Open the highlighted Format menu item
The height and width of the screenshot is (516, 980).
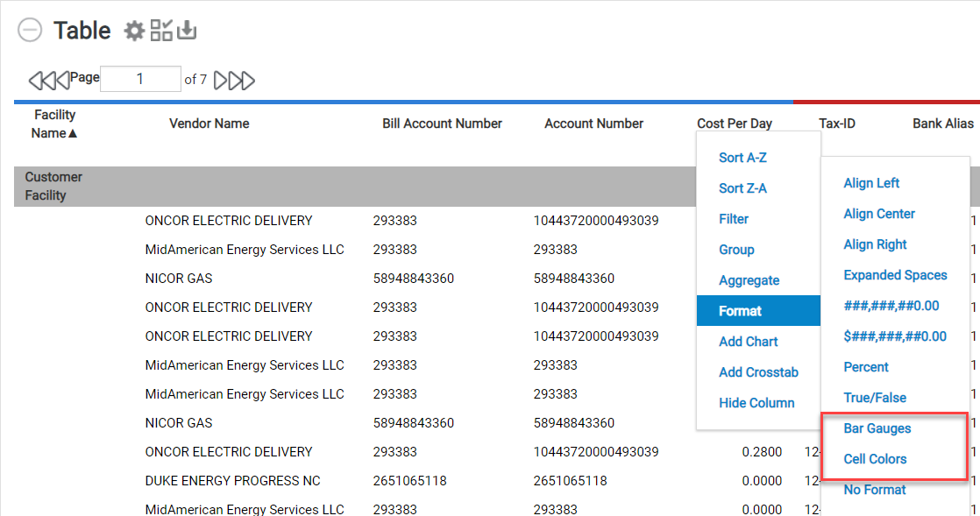[758, 310]
